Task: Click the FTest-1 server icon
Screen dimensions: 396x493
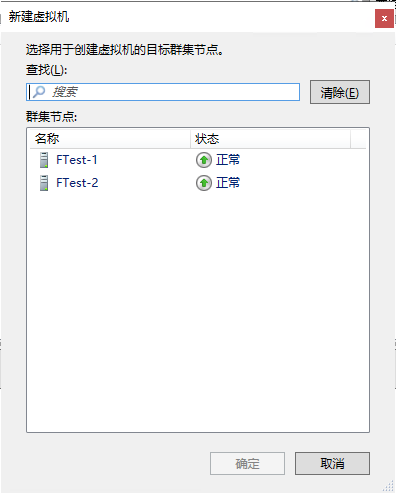Action: click(44, 160)
